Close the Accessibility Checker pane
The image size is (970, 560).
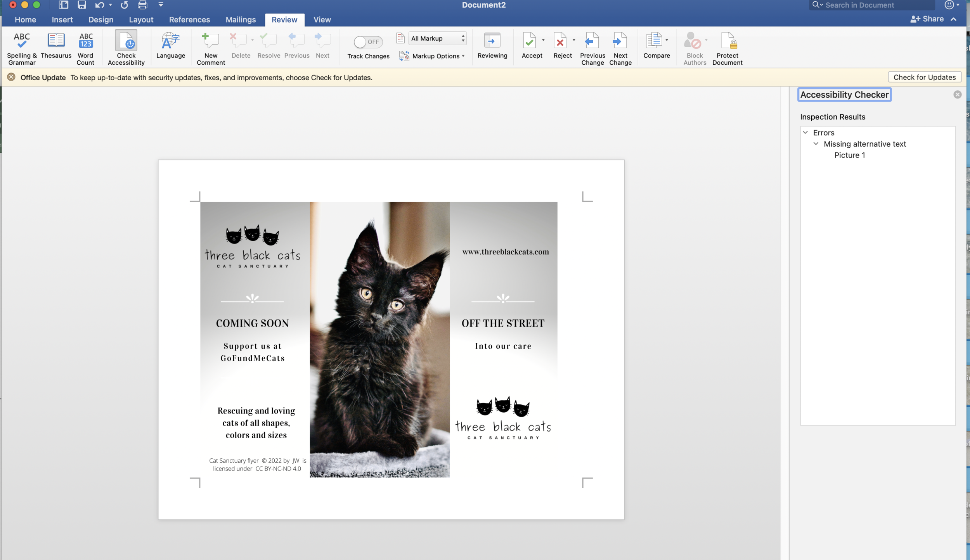(957, 95)
